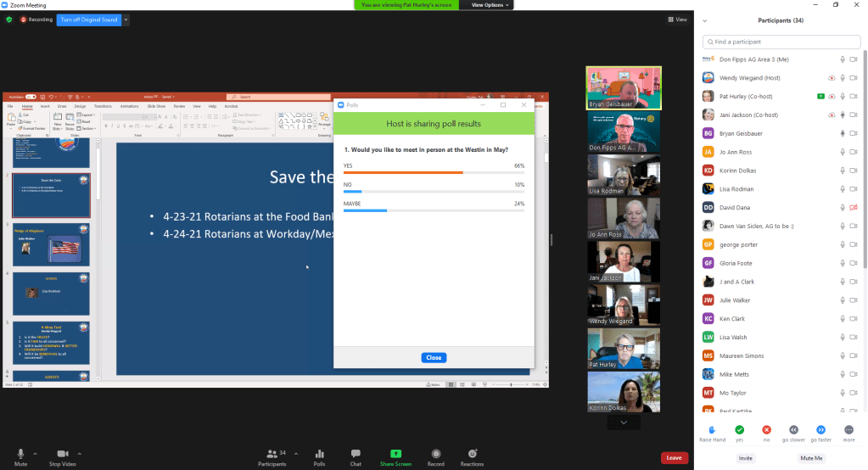Click the green 'yes' feedback icon
Screen dimensions: 868x470
pyautogui.click(x=739, y=430)
